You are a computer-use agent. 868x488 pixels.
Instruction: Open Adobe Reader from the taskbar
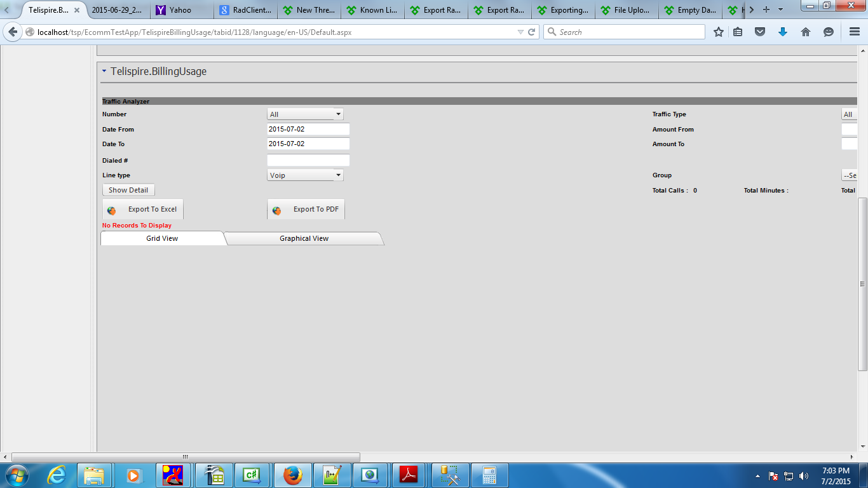409,475
